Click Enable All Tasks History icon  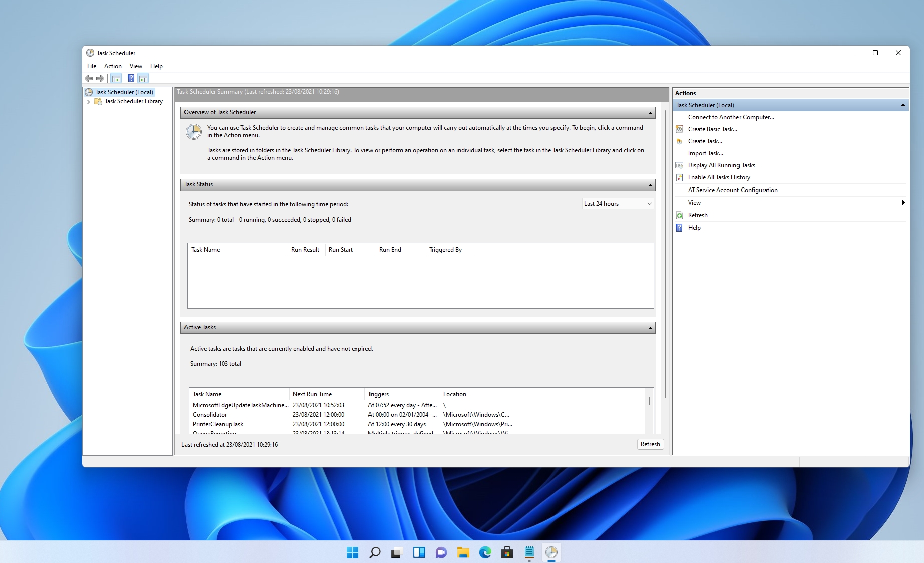pos(679,177)
